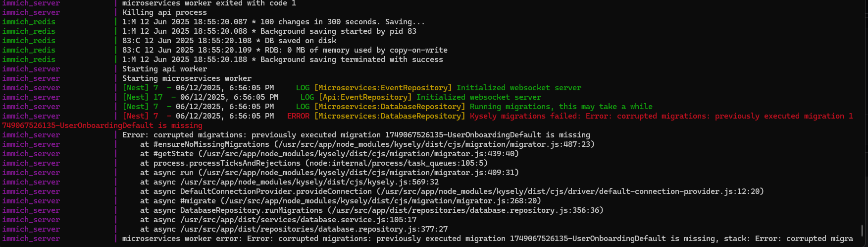Viewport: 868px width, 247px height.
Task: Click the red wrapped '749067526135-UserOnboardingDefault is missing' line
Action: [x=102, y=125]
